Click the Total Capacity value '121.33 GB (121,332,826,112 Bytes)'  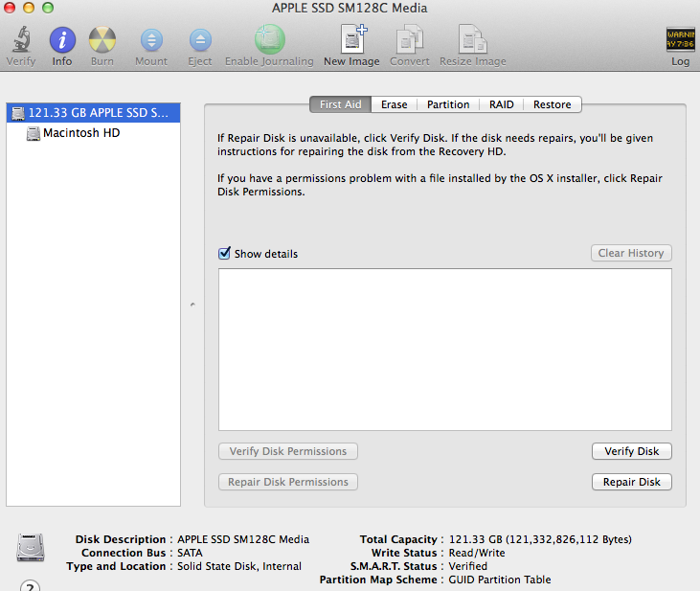tap(540, 539)
